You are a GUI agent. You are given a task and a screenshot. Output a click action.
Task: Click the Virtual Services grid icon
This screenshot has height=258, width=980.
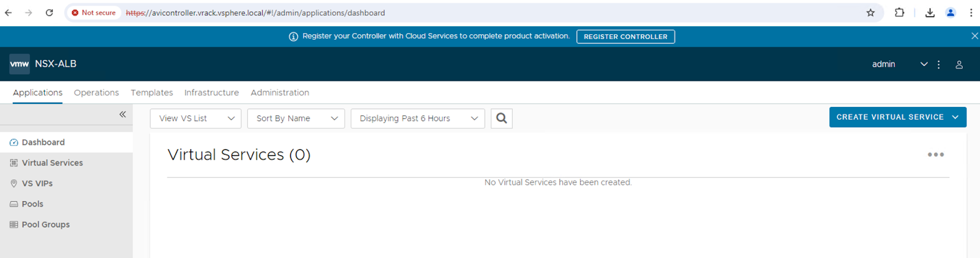(13, 163)
